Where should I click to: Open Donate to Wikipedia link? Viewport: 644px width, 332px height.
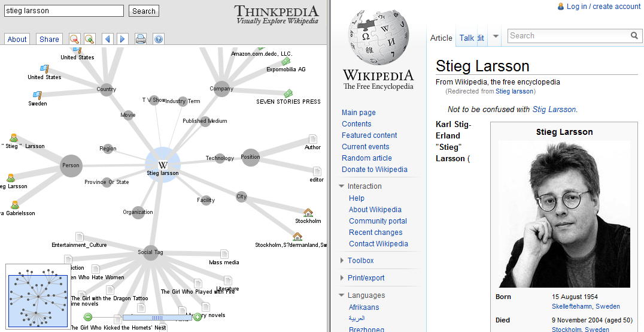[375, 169]
